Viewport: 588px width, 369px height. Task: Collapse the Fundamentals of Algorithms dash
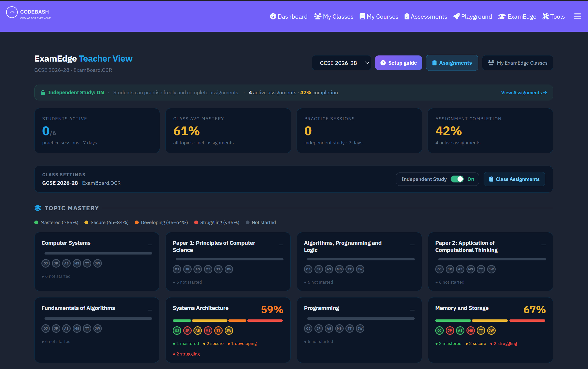tap(150, 310)
